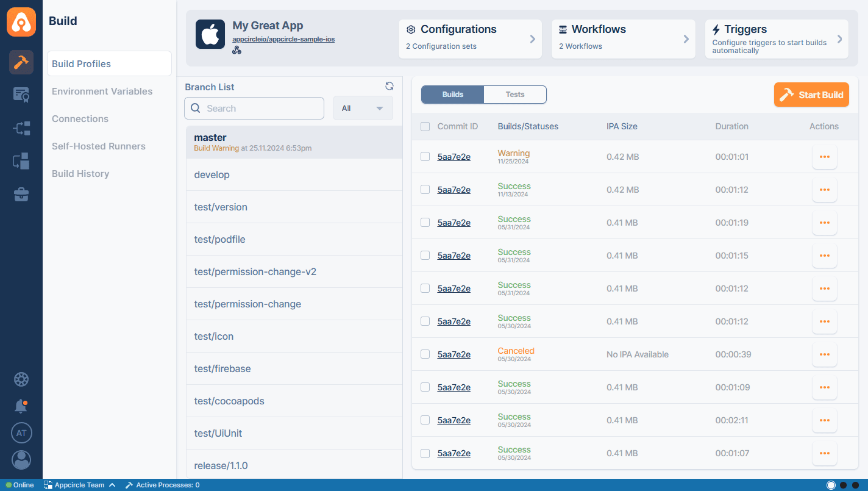Open commit 5aa7e2e of the Warning build

[454, 157]
